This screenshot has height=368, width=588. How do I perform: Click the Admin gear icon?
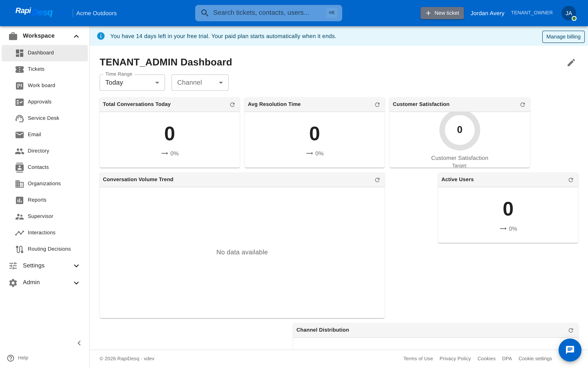[x=13, y=283]
